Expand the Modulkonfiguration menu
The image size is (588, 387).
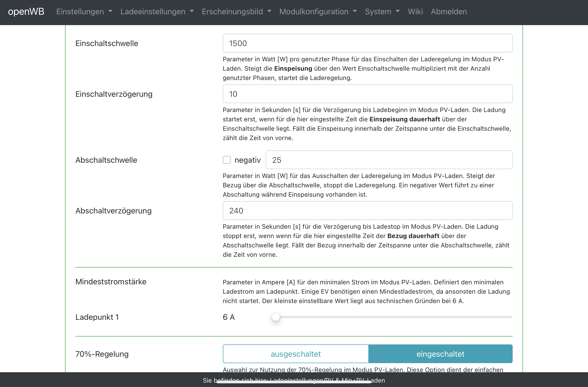[x=318, y=12]
